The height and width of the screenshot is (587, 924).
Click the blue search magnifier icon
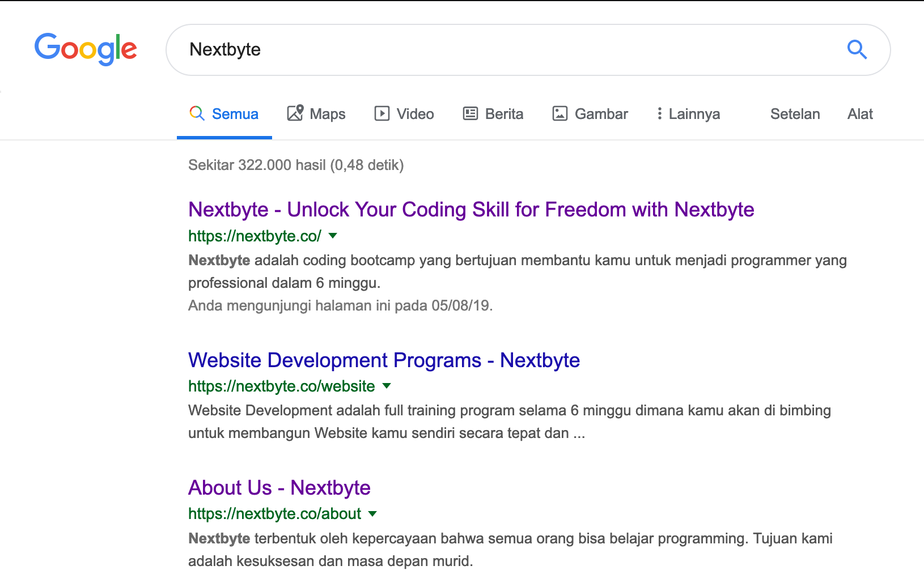point(857,50)
